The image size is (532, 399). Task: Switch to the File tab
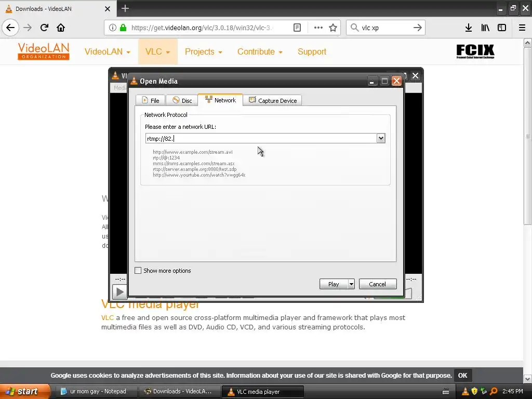pos(150,100)
